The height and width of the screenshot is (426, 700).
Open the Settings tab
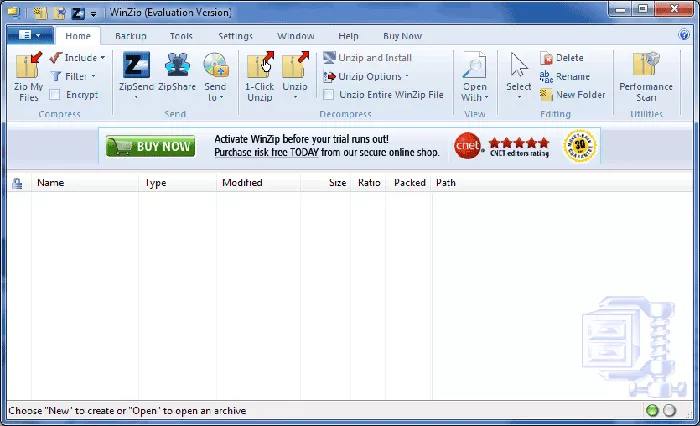pos(235,36)
